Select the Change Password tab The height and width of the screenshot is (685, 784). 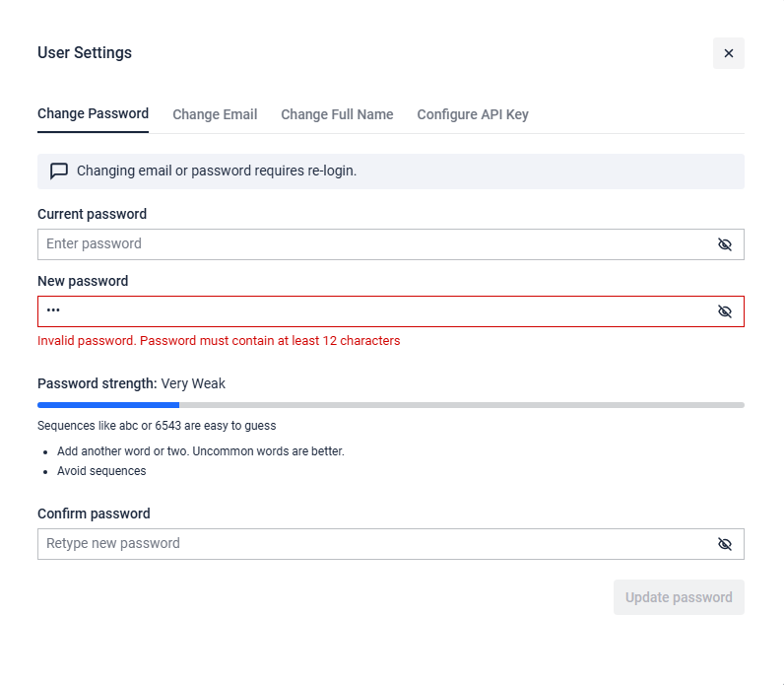tap(93, 113)
